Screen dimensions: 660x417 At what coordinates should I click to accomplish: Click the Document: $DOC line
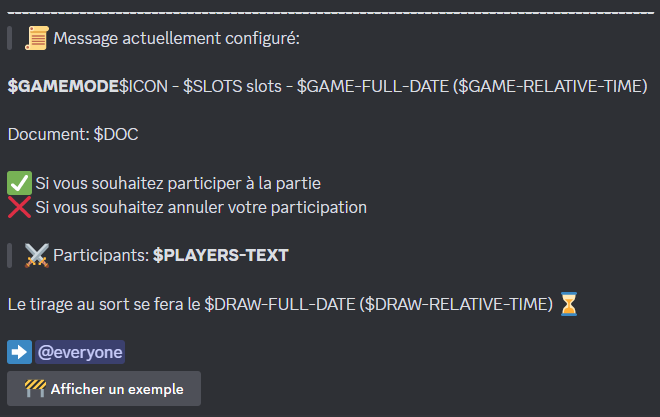[x=73, y=135]
